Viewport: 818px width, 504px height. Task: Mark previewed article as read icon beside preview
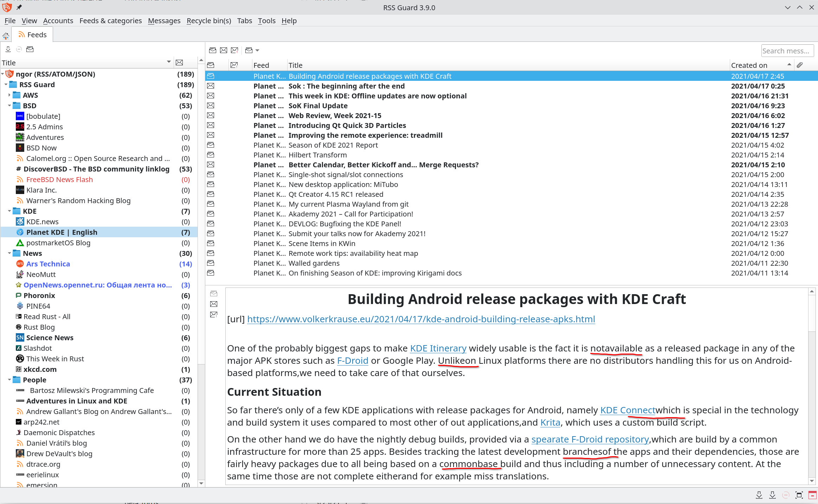[x=214, y=293]
